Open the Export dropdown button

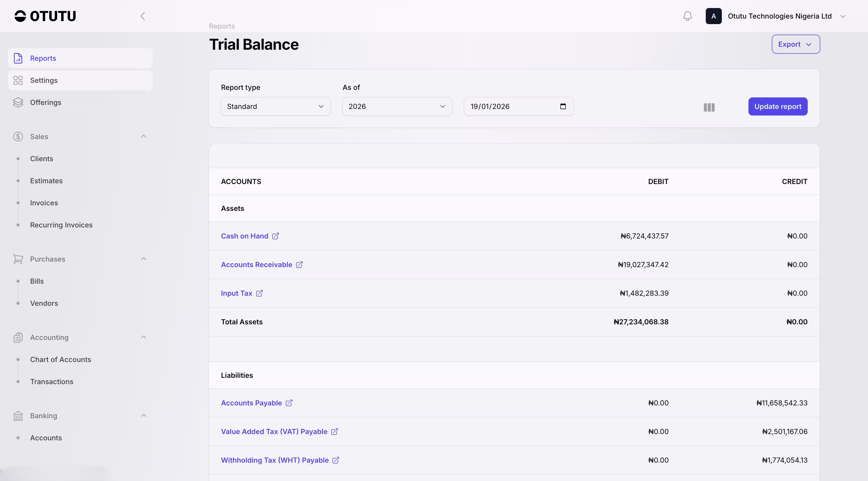point(796,44)
